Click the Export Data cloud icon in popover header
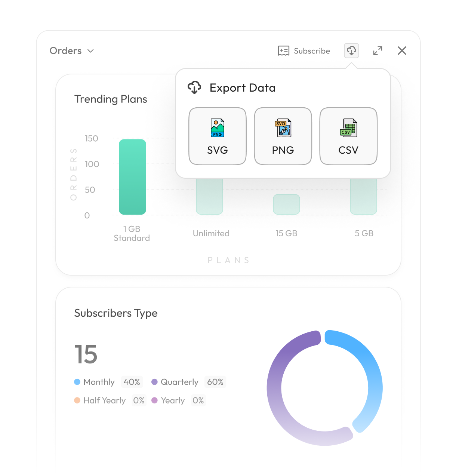This screenshot has width=456, height=476. pyautogui.click(x=194, y=87)
